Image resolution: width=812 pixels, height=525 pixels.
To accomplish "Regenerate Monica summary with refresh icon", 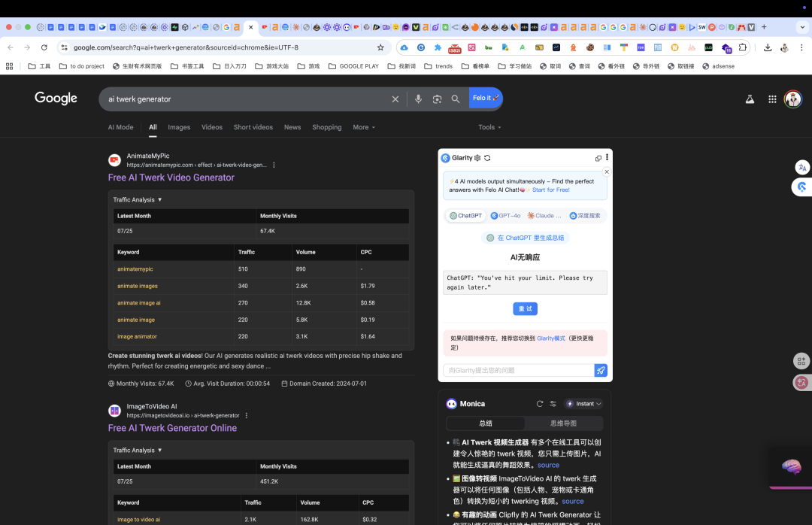I will (540, 404).
